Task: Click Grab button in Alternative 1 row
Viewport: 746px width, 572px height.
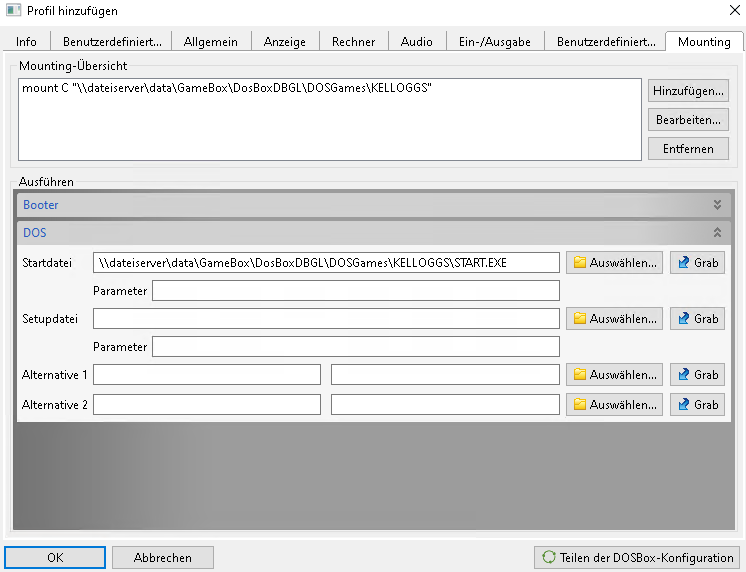Action: (x=697, y=375)
